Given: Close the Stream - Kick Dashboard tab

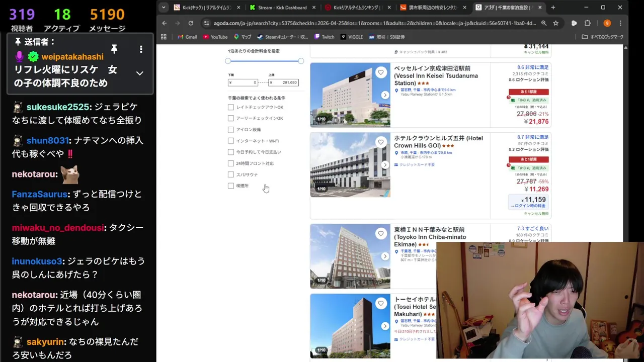Looking at the screenshot, I should [x=314, y=8].
